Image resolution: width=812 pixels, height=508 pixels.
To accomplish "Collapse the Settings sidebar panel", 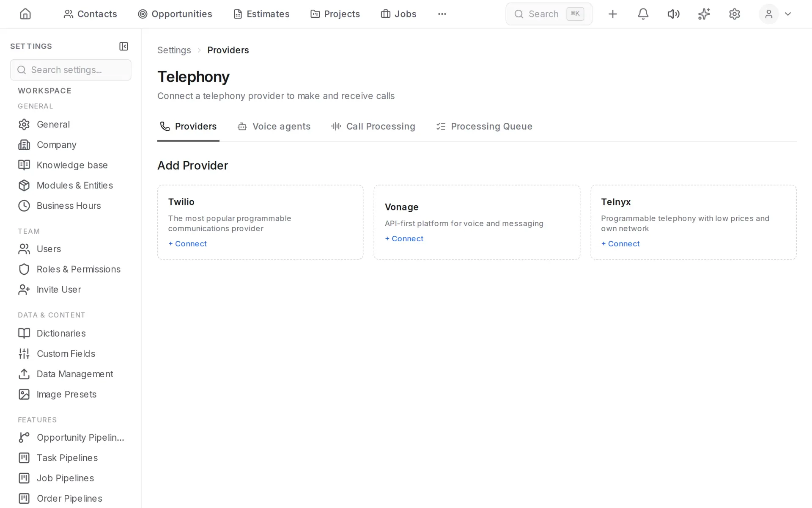I will (x=123, y=46).
